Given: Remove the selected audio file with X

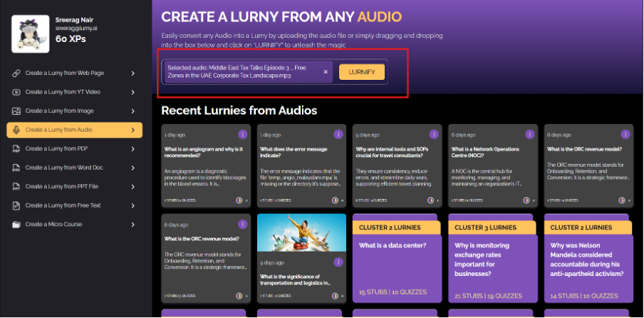Looking at the screenshot, I should coord(326,72).
